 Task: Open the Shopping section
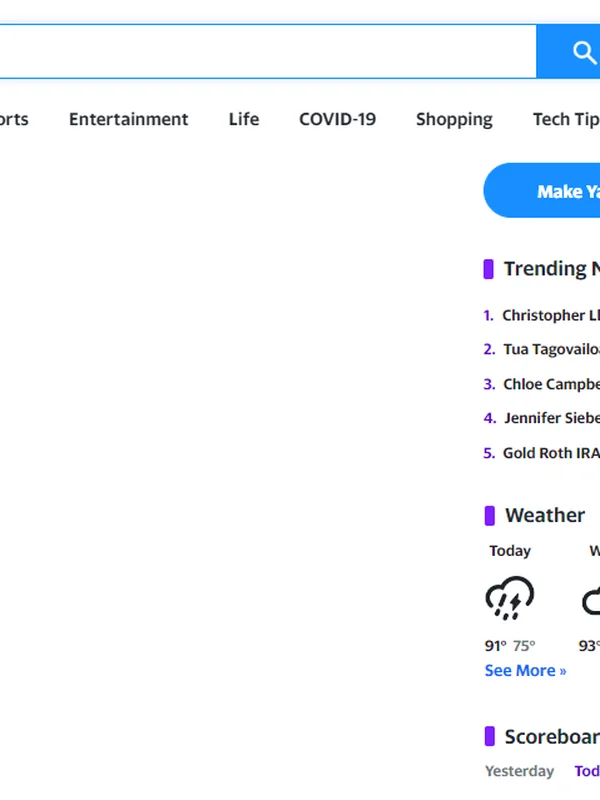click(454, 119)
